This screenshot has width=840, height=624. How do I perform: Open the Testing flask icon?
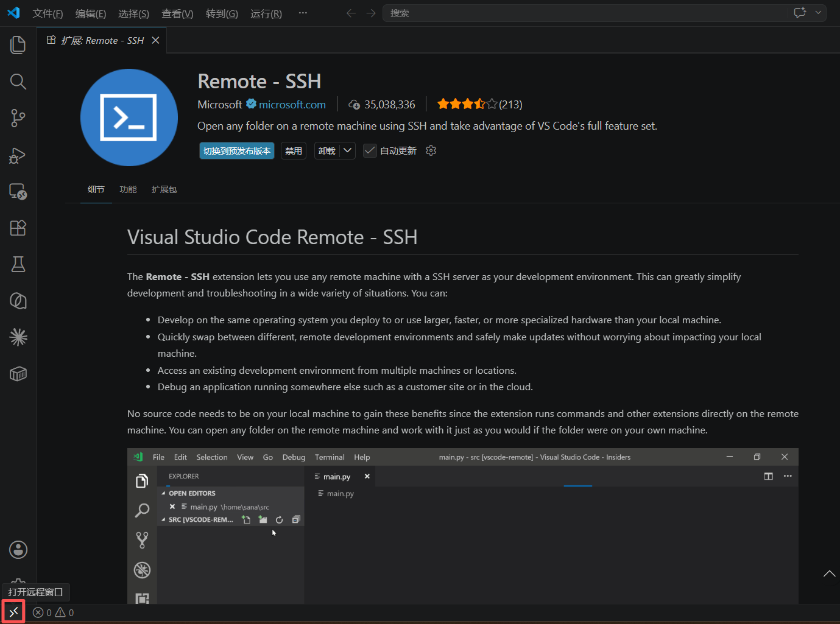click(x=18, y=264)
